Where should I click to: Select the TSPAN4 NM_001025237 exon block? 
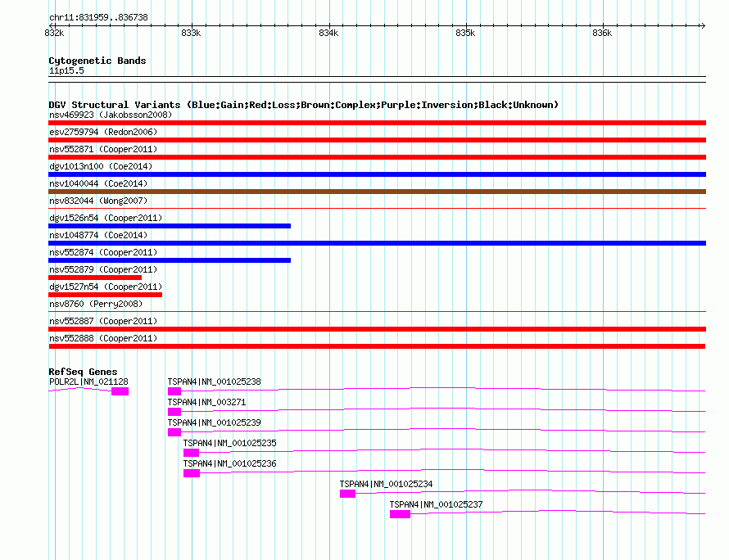point(400,514)
